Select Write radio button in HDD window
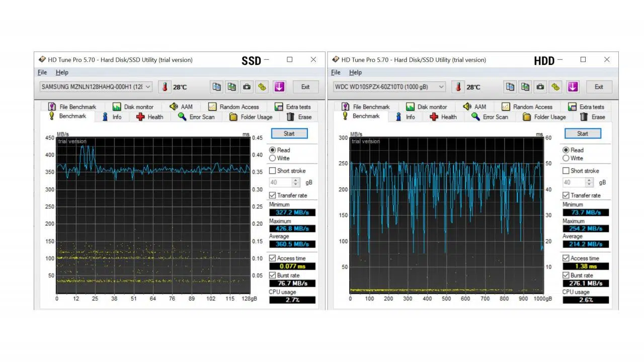644x362 pixels. coord(566,158)
